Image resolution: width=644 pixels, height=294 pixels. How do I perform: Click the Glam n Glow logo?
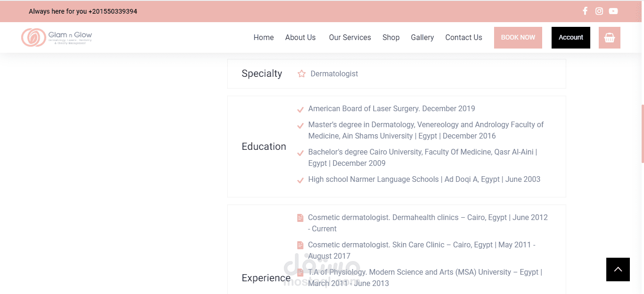(57, 37)
